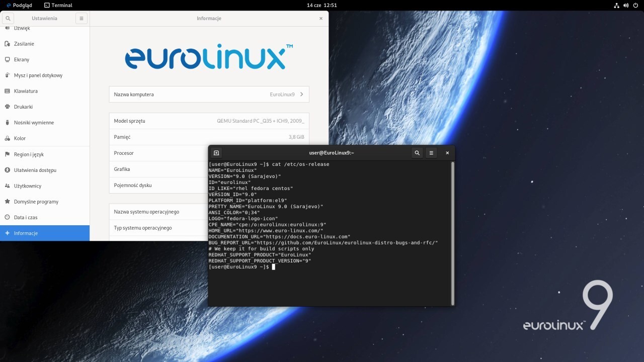The image size is (644, 362).
Task: Open the Ekrany settings panel
Action: pos(45,59)
